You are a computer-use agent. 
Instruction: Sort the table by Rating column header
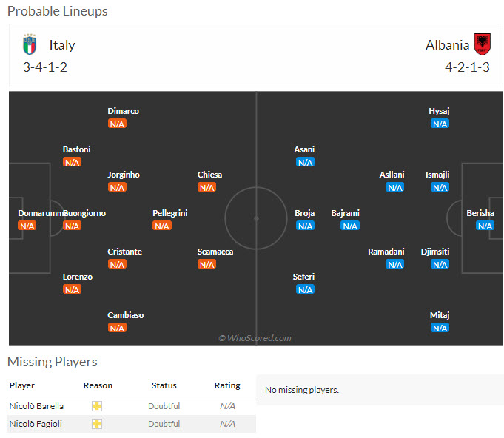pyautogui.click(x=227, y=385)
